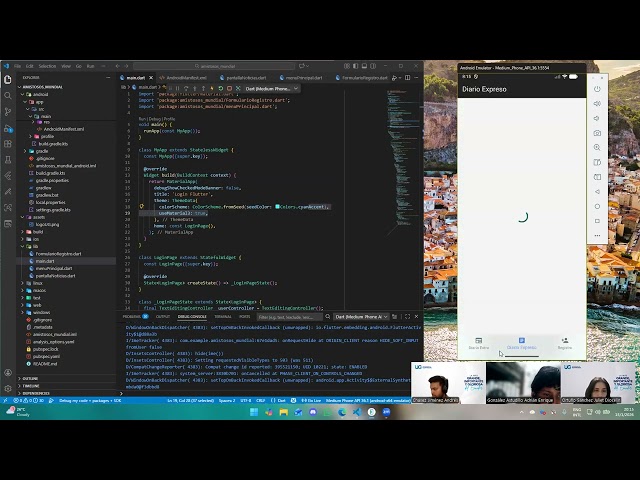Switch to the menuPrincipal.dart tab

[304, 78]
